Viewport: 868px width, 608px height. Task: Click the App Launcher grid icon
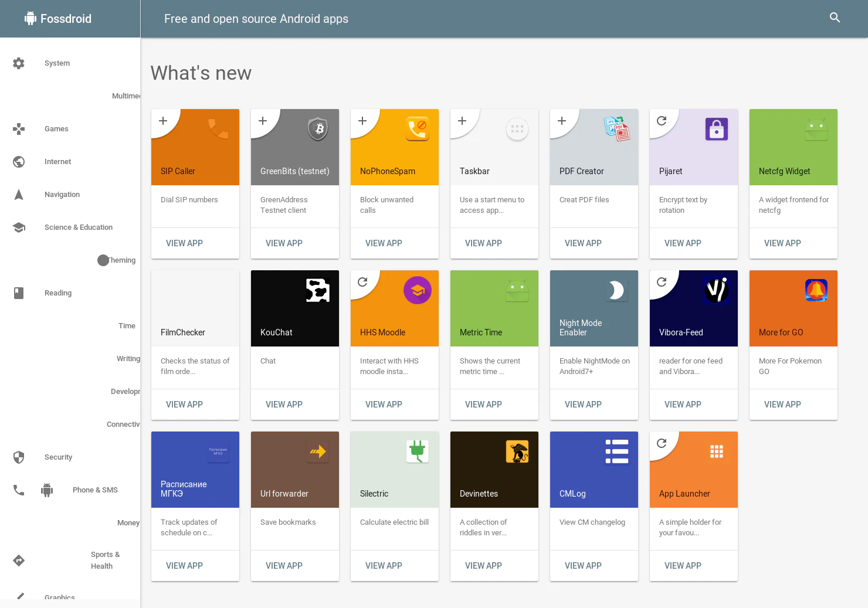[x=717, y=451]
